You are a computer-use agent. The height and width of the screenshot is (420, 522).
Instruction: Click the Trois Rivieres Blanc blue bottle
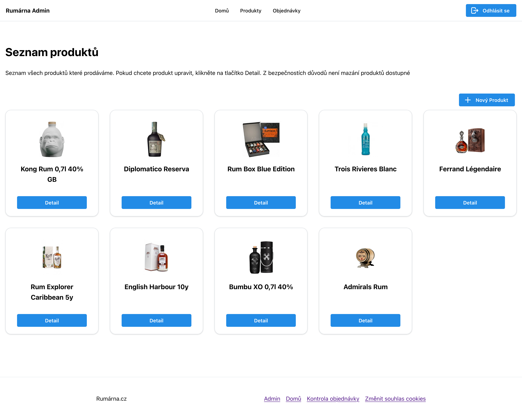click(x=366, y=139)
